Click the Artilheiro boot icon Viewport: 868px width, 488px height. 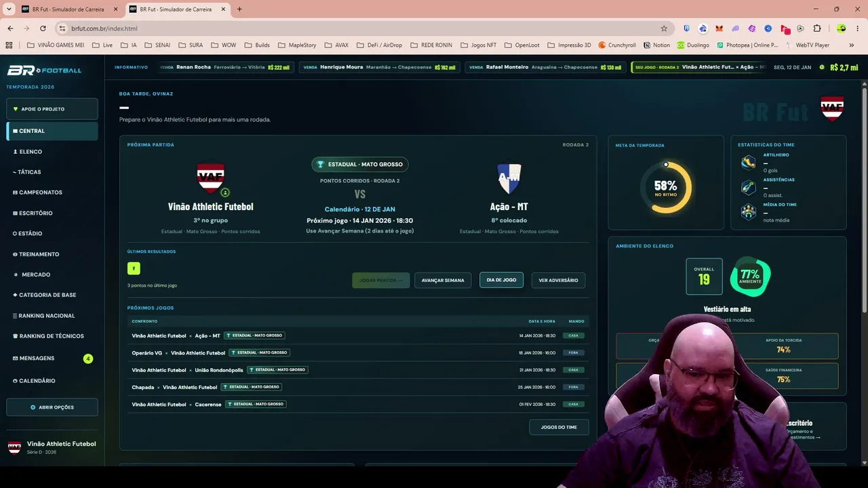pos(748,162)
